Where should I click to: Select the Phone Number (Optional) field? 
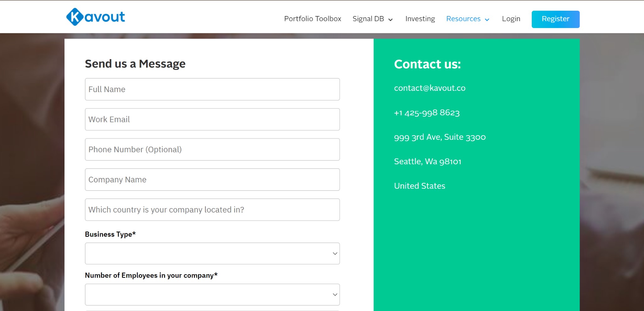coord(212,150)
